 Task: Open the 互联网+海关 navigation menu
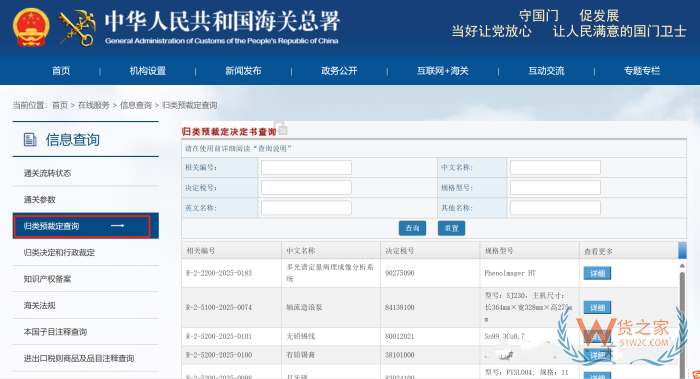tap(443, 71)
